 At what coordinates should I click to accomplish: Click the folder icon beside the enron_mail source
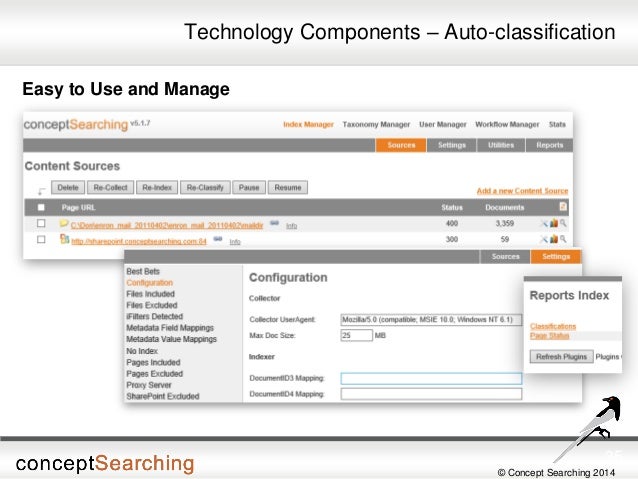64,223
